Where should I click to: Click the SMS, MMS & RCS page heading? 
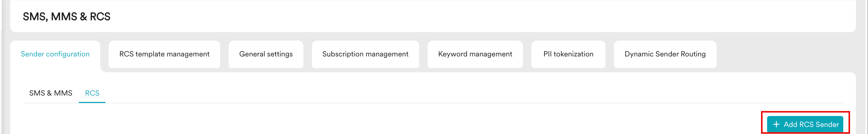pyautogui.click(x=67, y=17)
